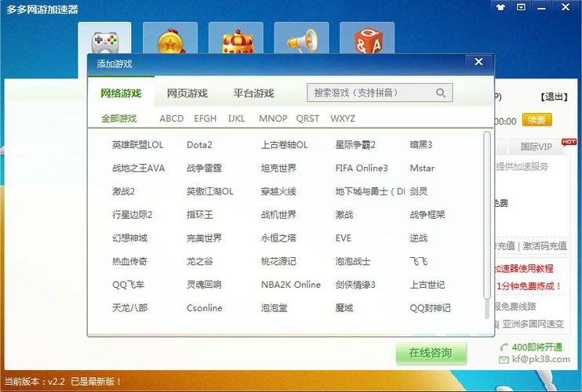Image resolution: width=582 pixels, height=392 pixels.
Task: Select game 热血传奇
Action: click(x=129, y=261)
